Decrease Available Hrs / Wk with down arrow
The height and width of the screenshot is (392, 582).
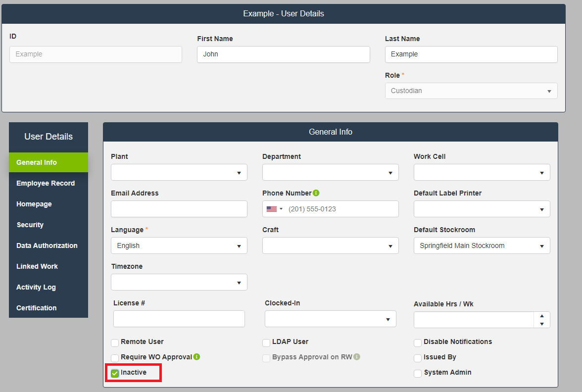point(542,324)
